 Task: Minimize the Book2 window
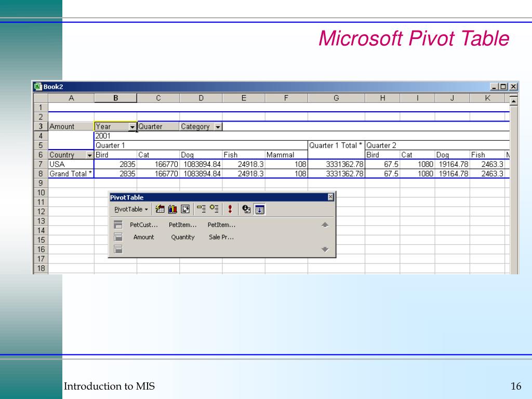click(x=495, y=87)
